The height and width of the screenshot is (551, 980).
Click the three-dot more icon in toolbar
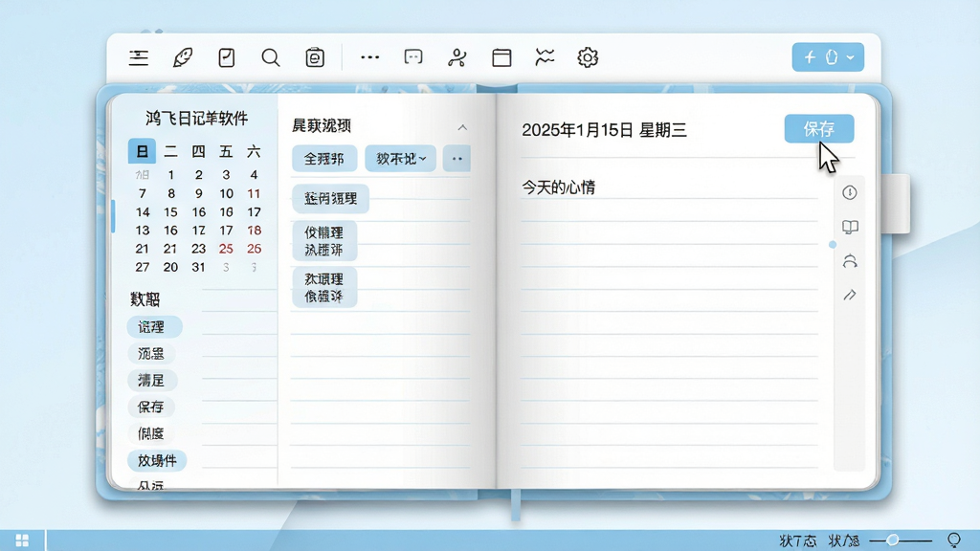(x=370, y=57)
